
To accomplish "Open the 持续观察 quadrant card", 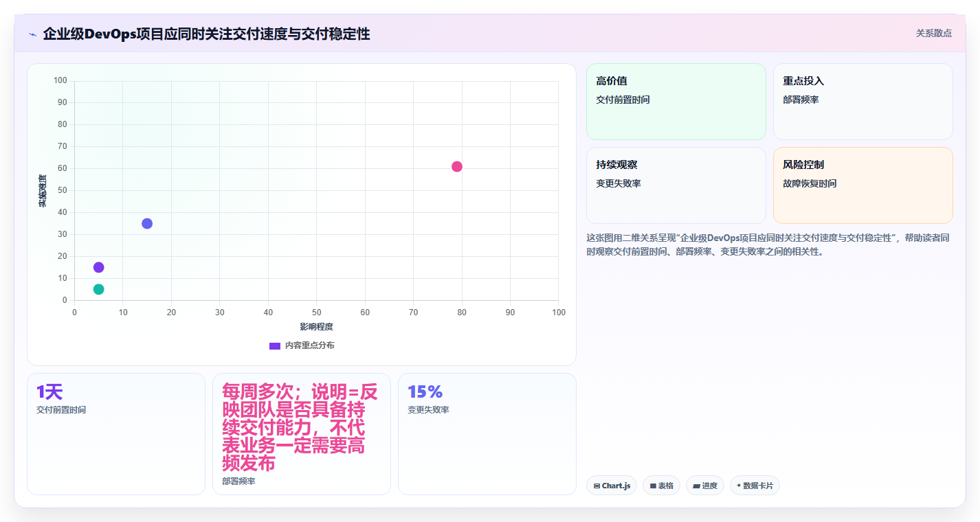I will coord(676,185).
